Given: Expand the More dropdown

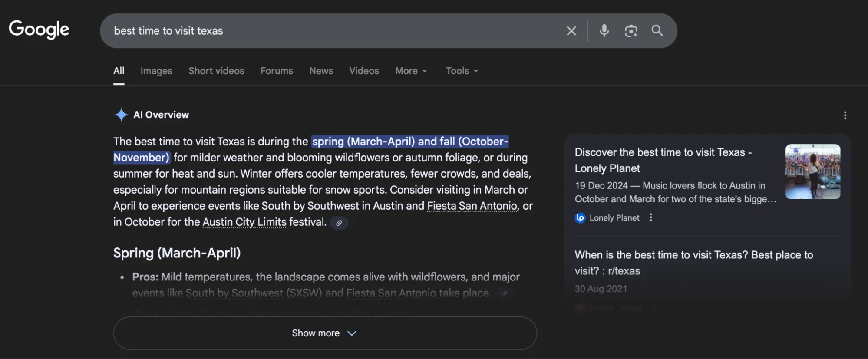Looking at the screenshot, I should [411, 71].
